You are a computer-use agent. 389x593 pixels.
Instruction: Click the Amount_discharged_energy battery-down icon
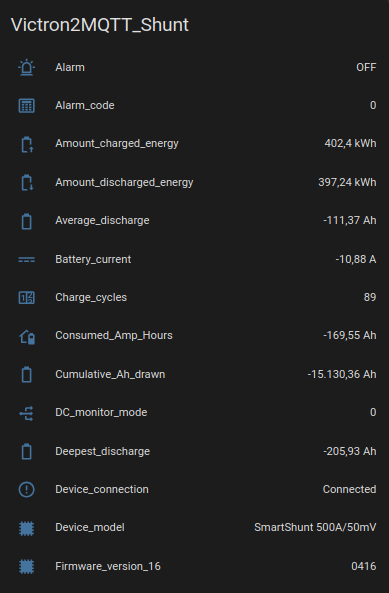tap(26, 183)
